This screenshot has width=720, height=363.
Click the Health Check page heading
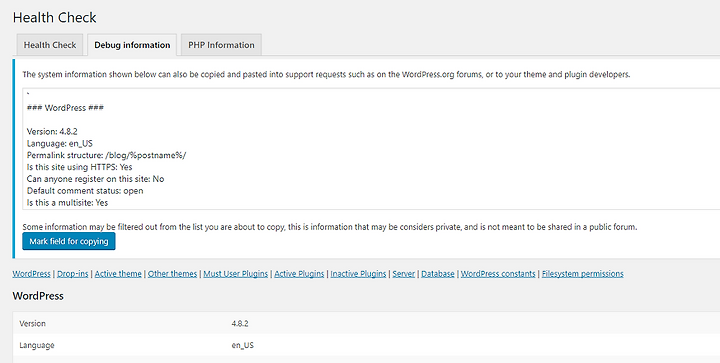point(55,17)
